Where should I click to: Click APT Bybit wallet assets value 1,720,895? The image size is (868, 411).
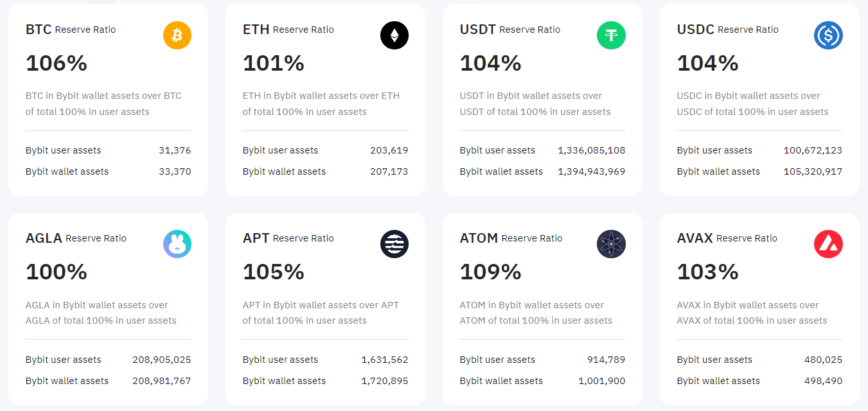click(x=385, y=381)
